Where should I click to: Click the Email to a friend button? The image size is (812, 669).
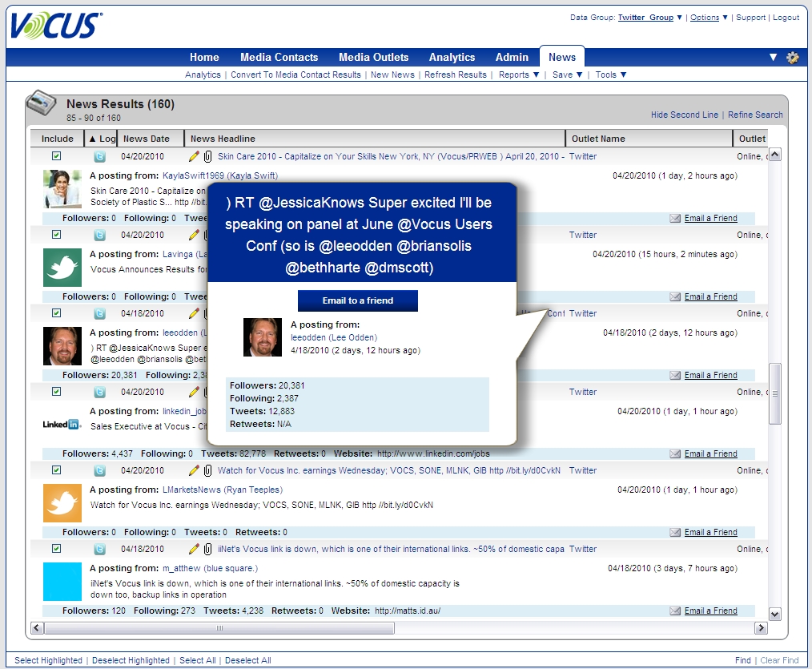pos(358,300)
